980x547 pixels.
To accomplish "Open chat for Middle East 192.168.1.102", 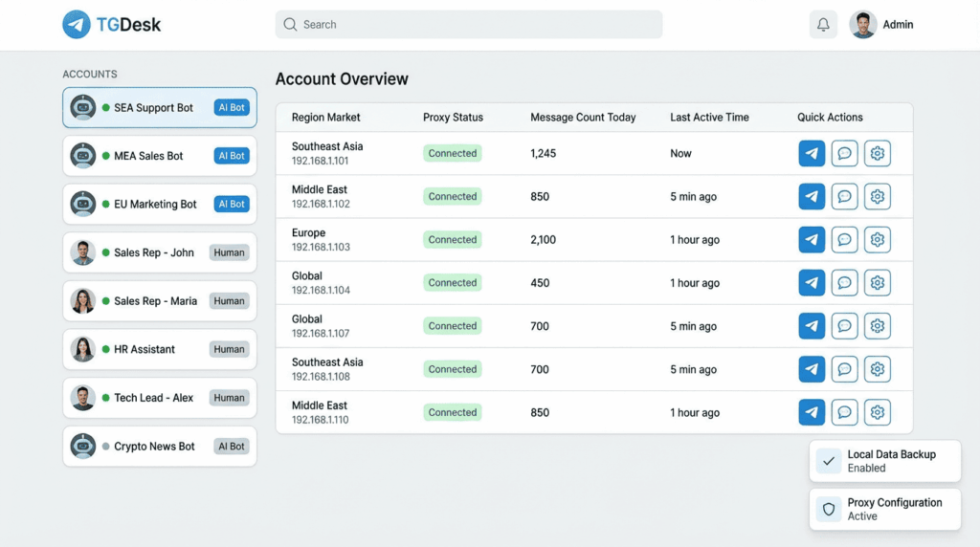I will (x=844, y=196).
